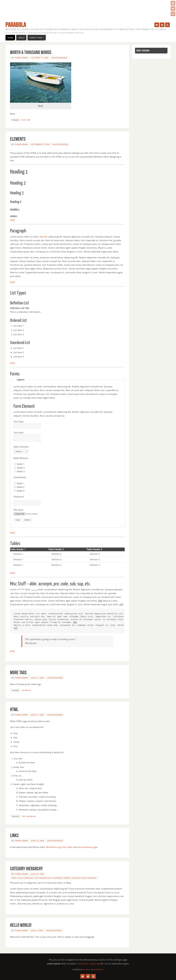Click the floating RSS icon at the page edge
This screenshot has width=176, height=980.
point(173,14)
